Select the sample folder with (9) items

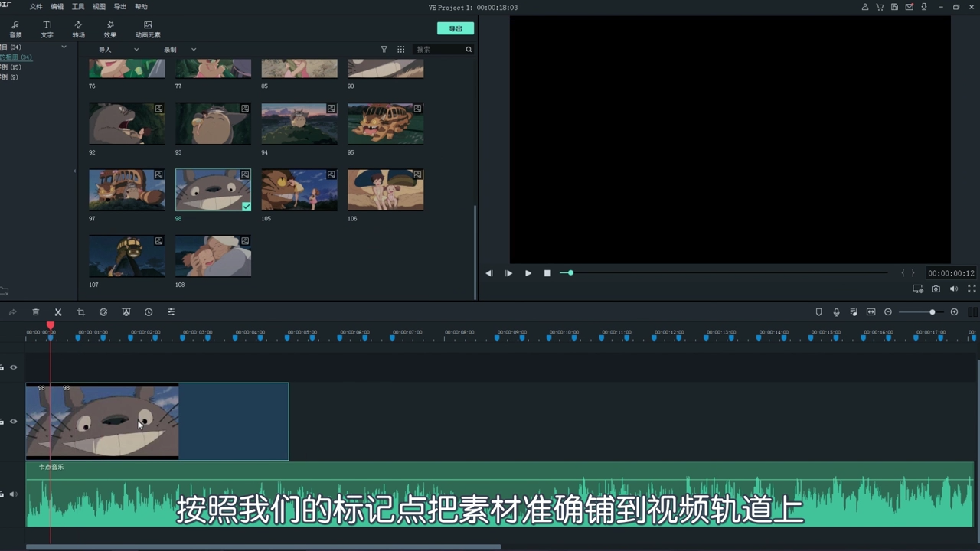(x=9, y=77)
